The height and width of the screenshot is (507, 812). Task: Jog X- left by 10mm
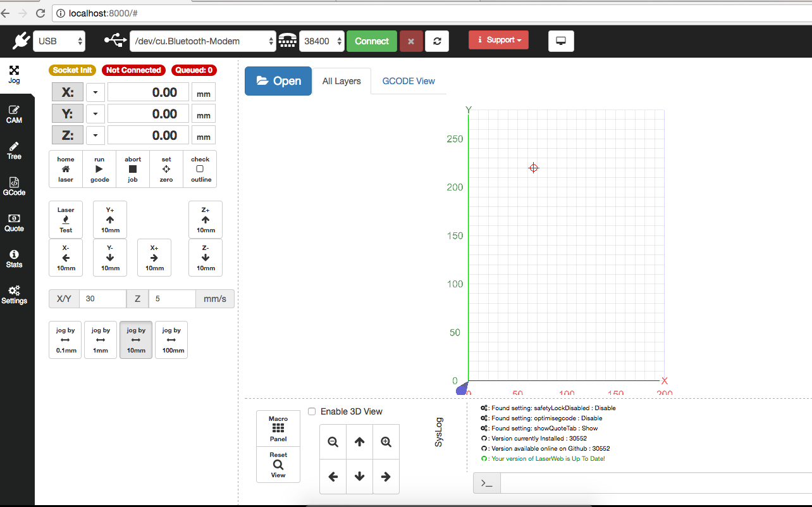[66, 258]
